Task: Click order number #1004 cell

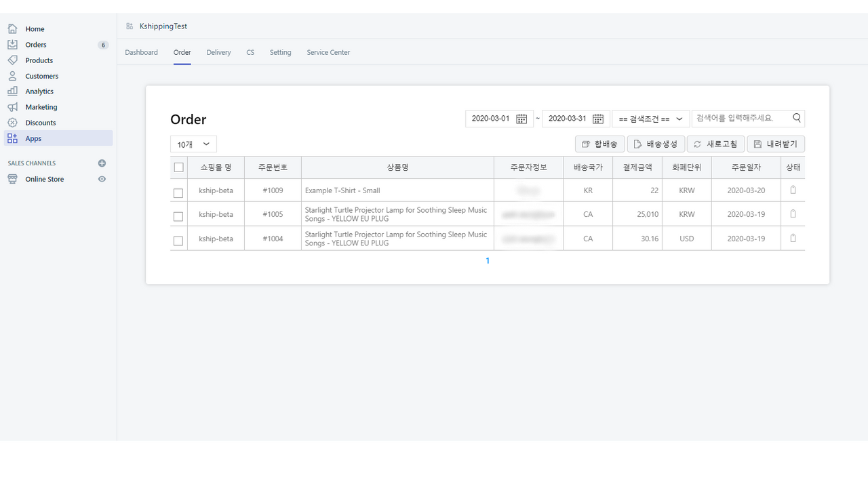Action: point(273,239)
